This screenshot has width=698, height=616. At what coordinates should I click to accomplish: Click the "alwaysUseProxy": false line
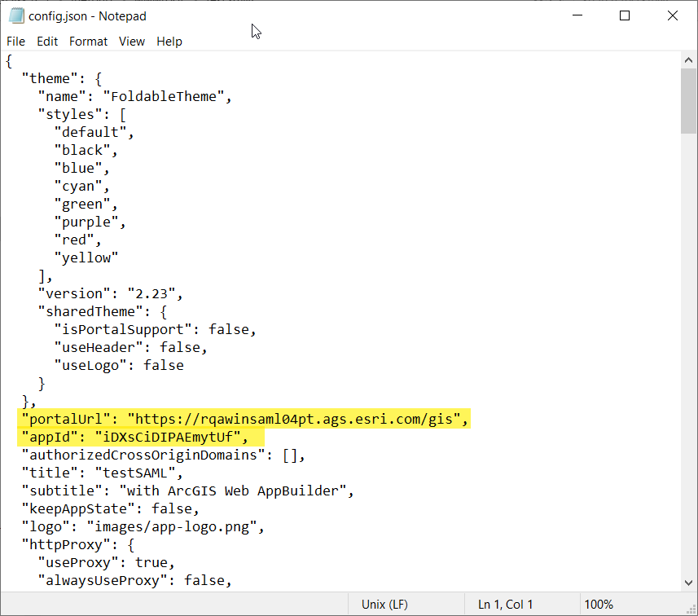(x=135, y=580)
